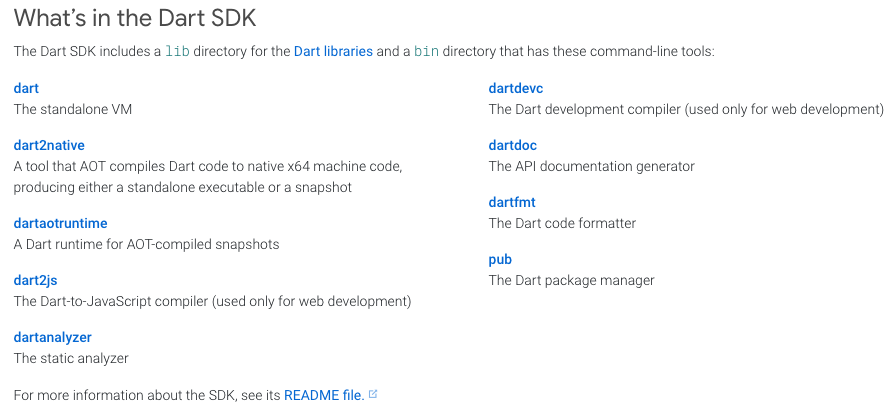Click the 'lib' code text
Image resolution: width=894 pixels, height=408 pixels.
(x=177, y=51)
